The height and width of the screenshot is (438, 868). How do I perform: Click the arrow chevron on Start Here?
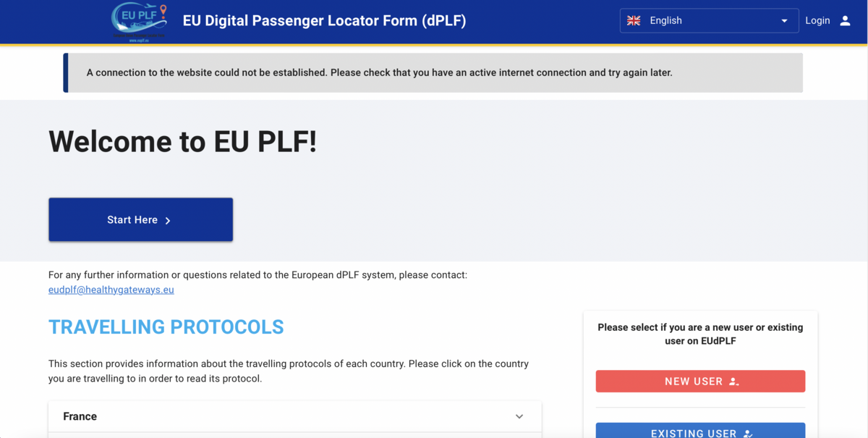168,220
